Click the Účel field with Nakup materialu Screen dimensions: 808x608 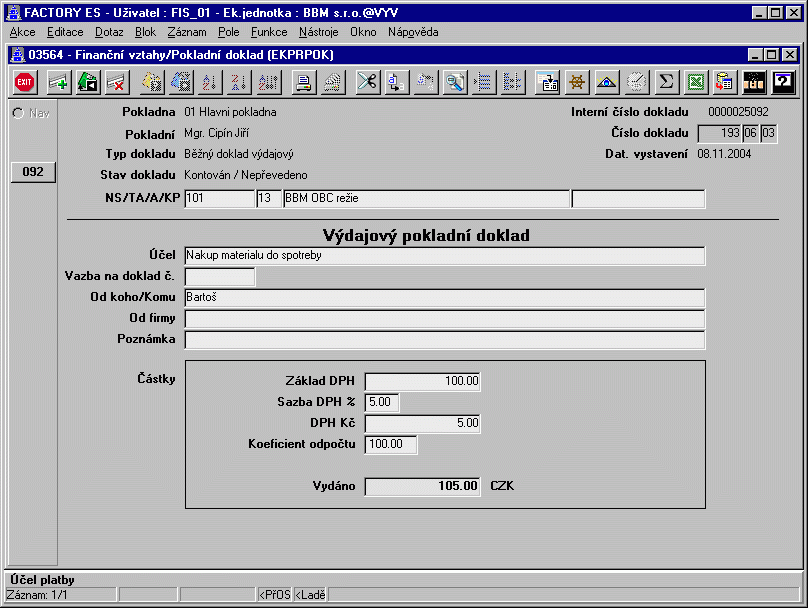coord(445,256)
